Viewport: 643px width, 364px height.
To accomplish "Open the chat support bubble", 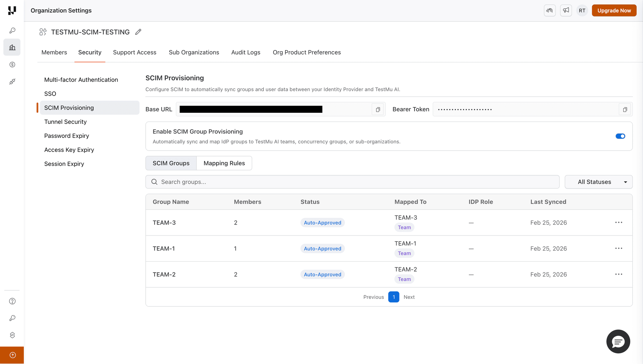I will pos(618,342).
